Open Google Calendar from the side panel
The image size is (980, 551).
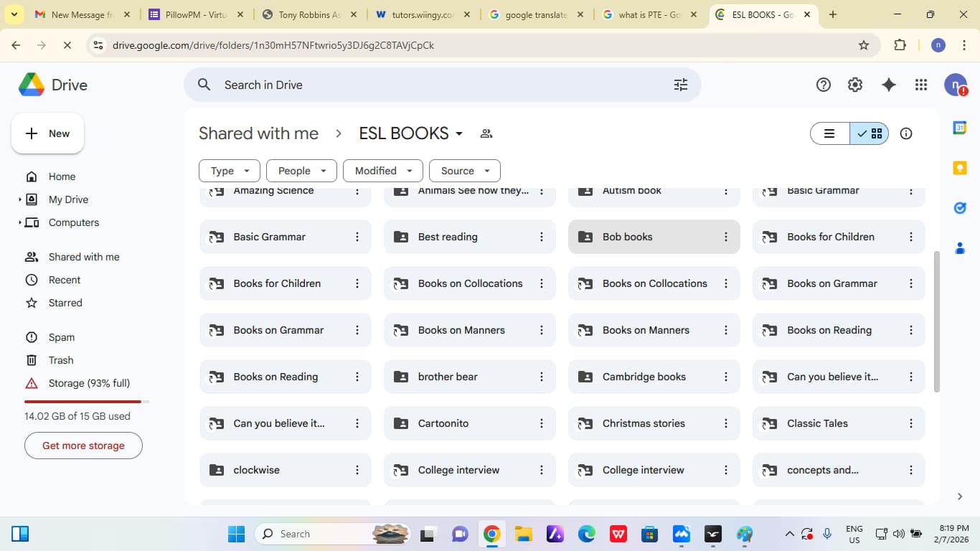pyautogui.click(x=959, y=127)
